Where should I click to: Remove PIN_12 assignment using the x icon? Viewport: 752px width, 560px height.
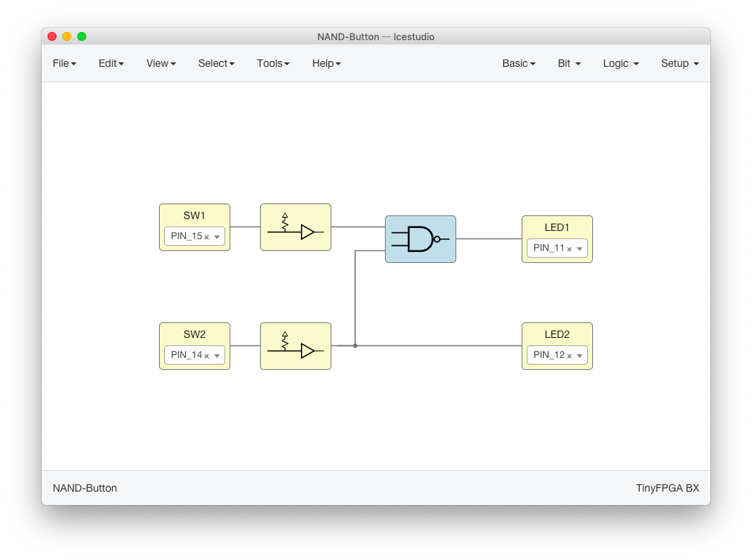click(x=569, y=356)
